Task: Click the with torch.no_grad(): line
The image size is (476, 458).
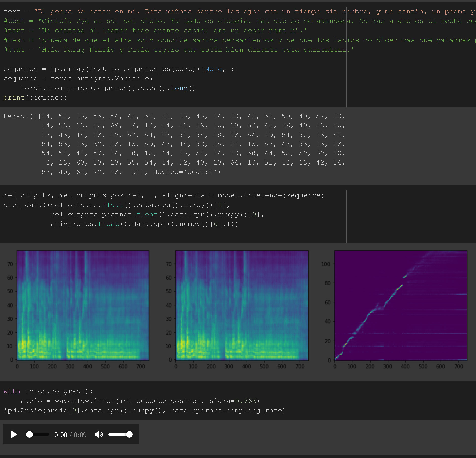Action: coord(48,391)
